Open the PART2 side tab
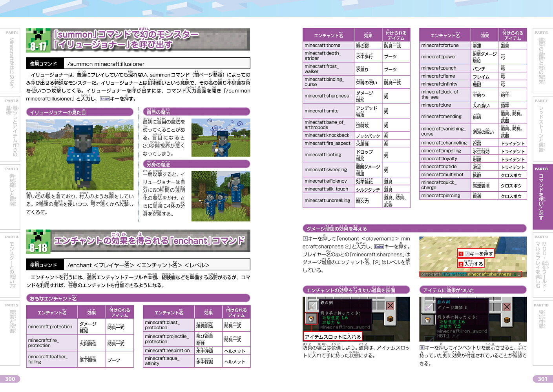 [x=10, y=129]
